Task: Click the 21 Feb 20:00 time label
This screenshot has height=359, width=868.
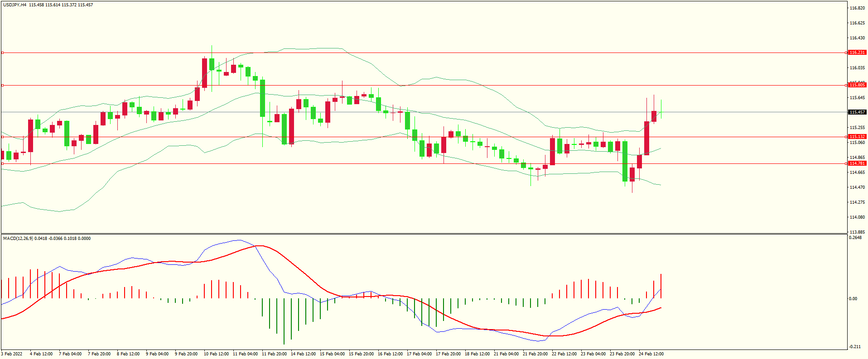Action: click(x=535, y=354)
